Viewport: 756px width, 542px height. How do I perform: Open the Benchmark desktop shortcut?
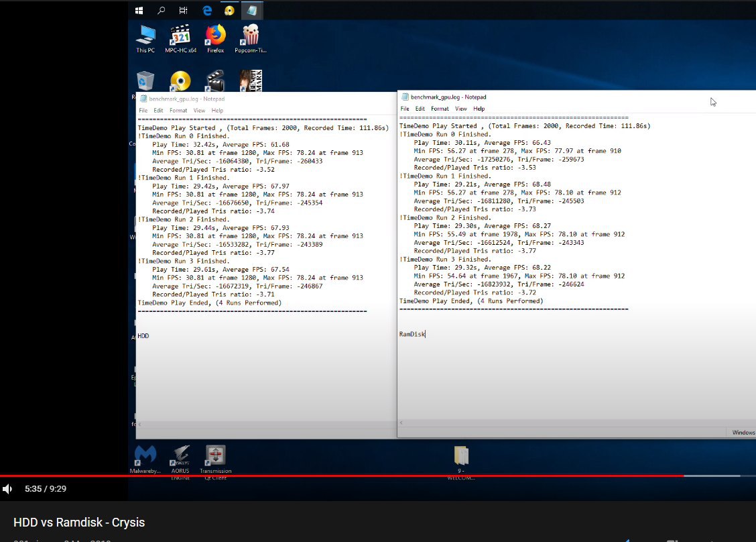(x=251, y=80)
